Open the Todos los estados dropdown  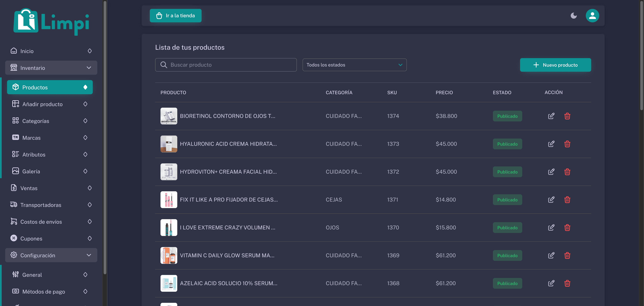355,65
